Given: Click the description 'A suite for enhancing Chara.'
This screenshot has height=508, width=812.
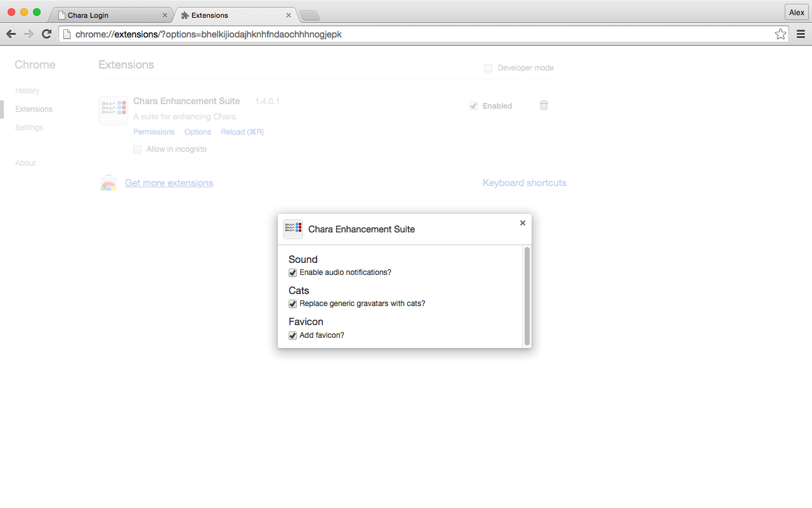Looking at the screenshot, I should [x=185, y=117].
